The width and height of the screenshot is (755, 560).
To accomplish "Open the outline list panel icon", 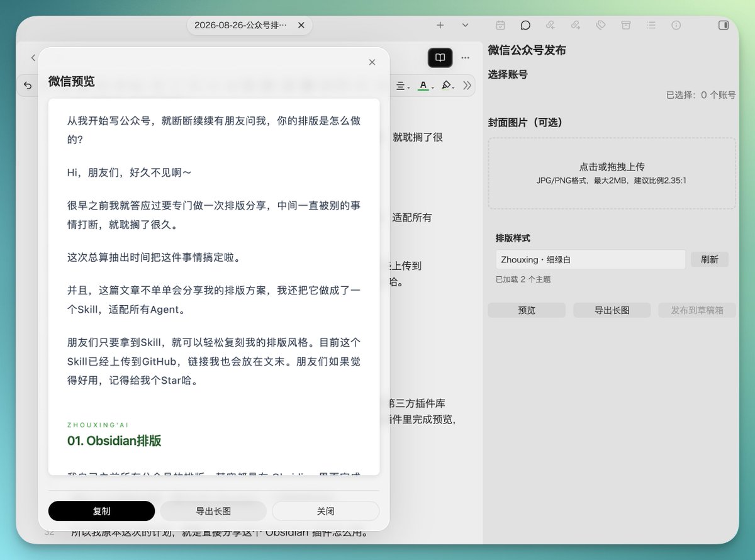I will pyautogui.click(x=651, y=25).
